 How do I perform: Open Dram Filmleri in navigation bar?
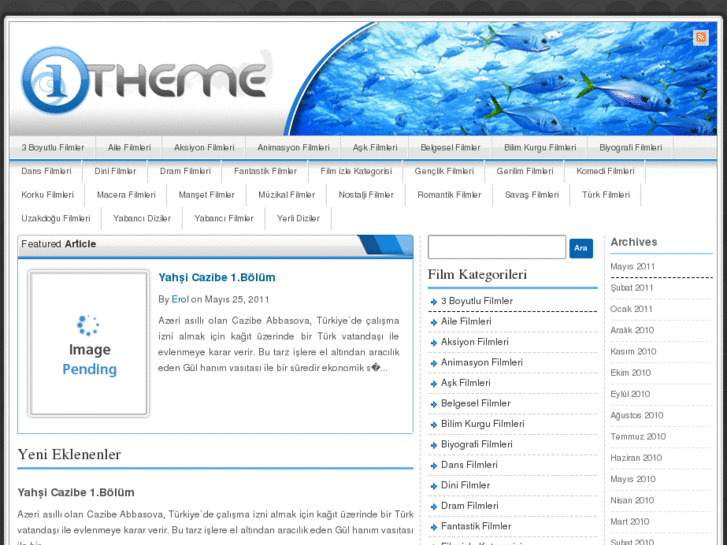click(185, 171)
